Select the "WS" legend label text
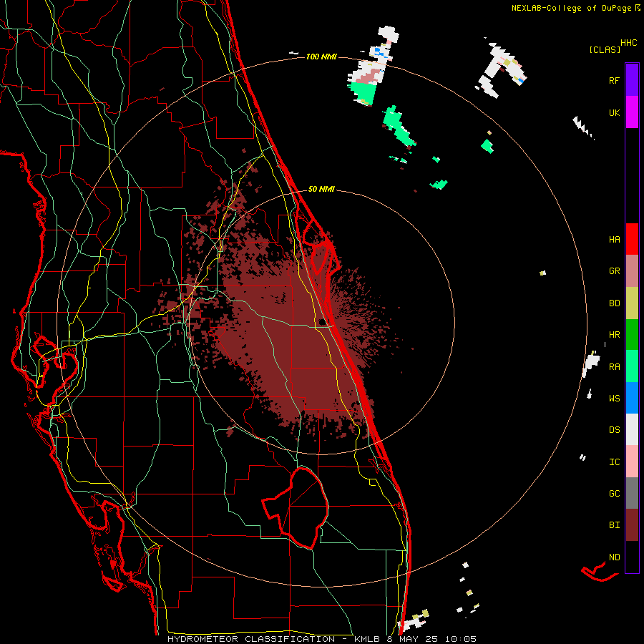Screen dimensions: 644x644 [614, 398]
